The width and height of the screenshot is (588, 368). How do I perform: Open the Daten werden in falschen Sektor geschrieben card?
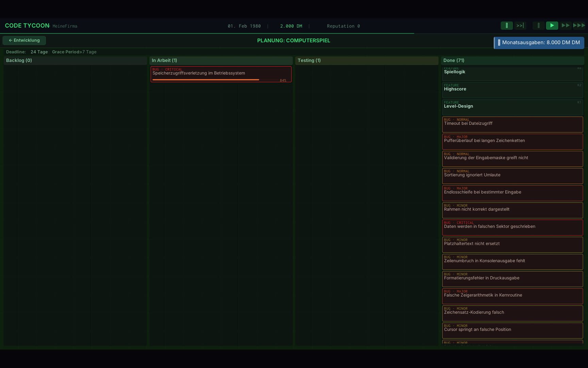512,227
